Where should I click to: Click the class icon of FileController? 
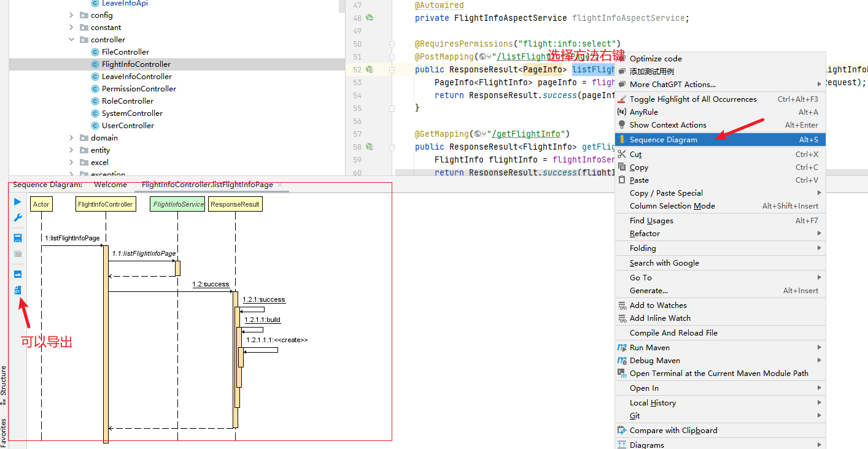(95, 52)
